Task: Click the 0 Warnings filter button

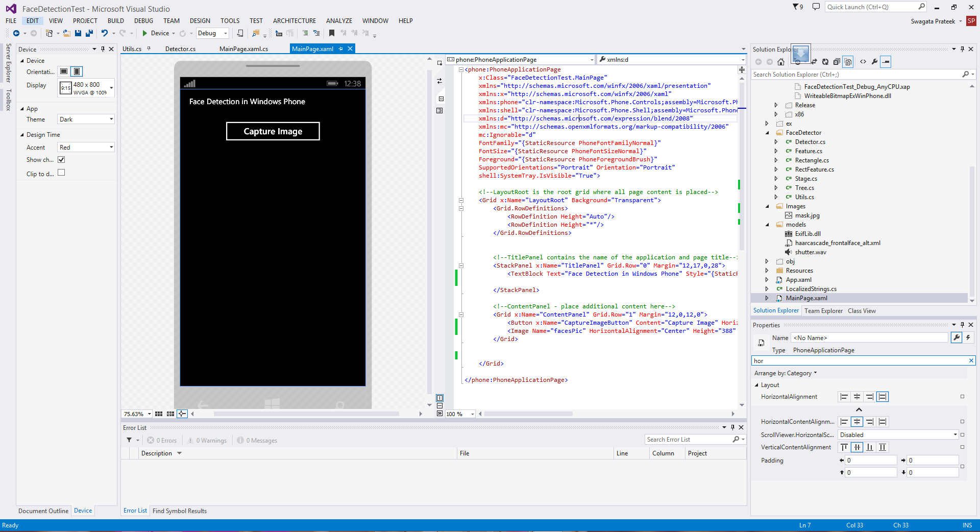Action: [207, 440]
